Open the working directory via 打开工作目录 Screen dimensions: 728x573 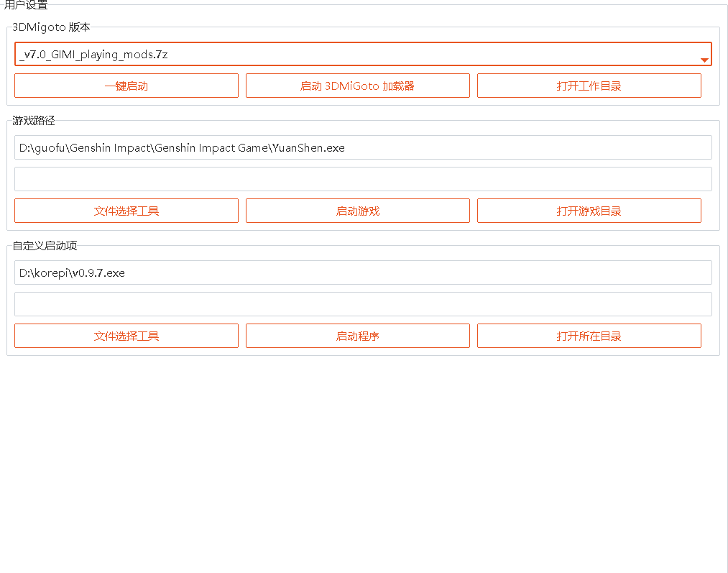[x=589, y=86]
